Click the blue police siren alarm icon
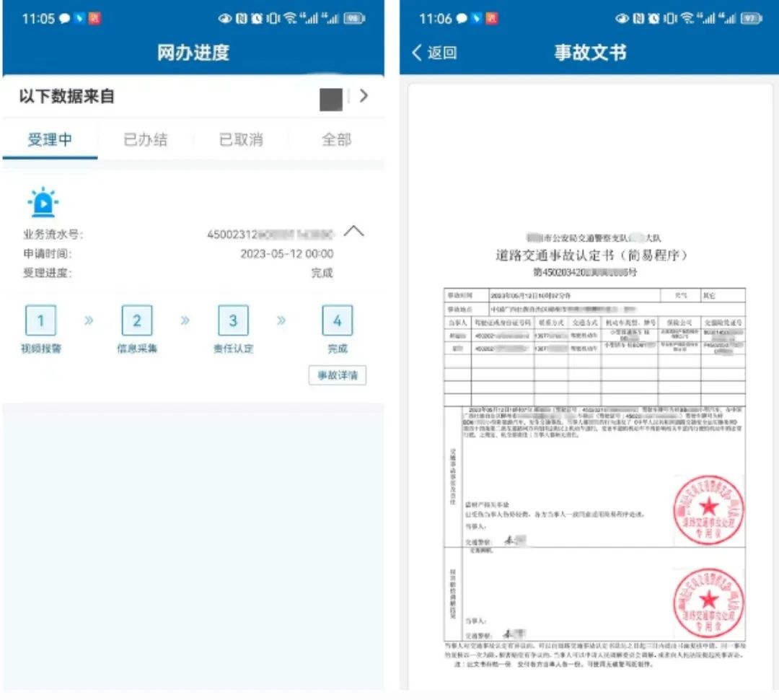Image resolution: width=779 pixels, height=700 pixels. point(41,202)
